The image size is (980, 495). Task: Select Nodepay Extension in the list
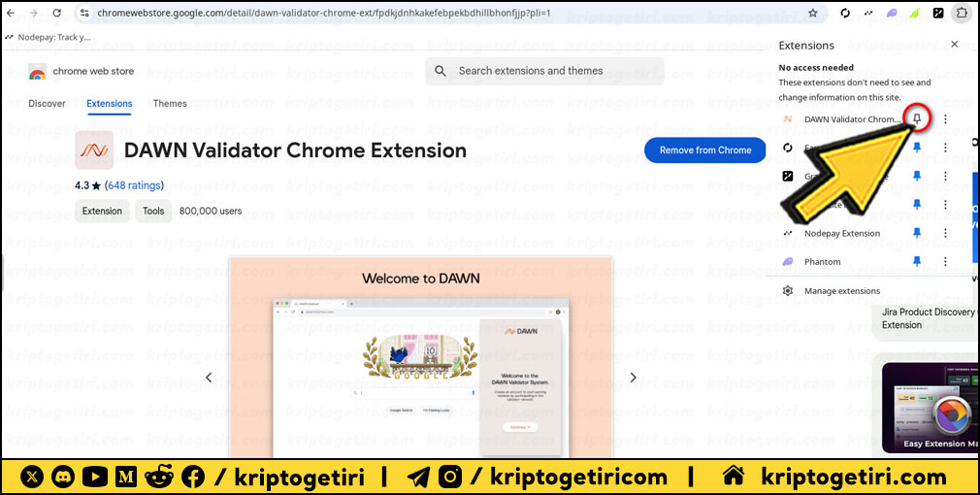coord(842,233)
